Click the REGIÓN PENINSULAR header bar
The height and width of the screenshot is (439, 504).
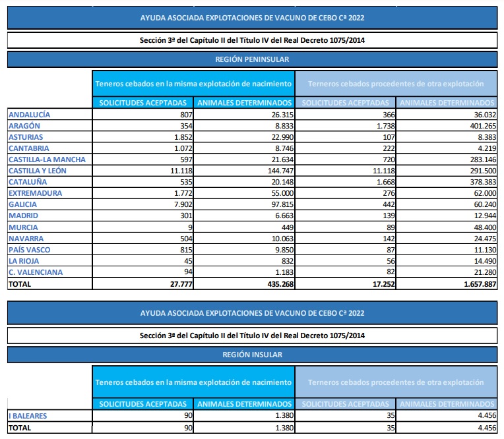pos(252,59)
